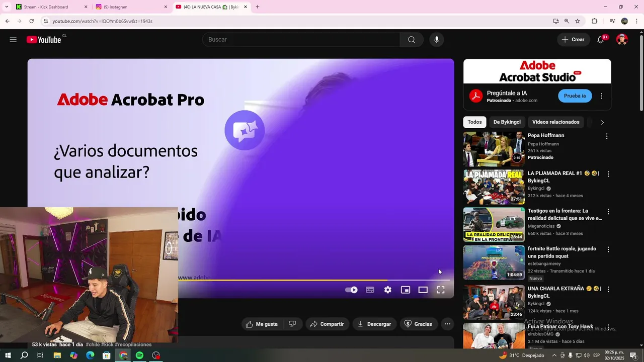
Task: Open options for LA PIJAMADA REAL video
Action: 608,174
